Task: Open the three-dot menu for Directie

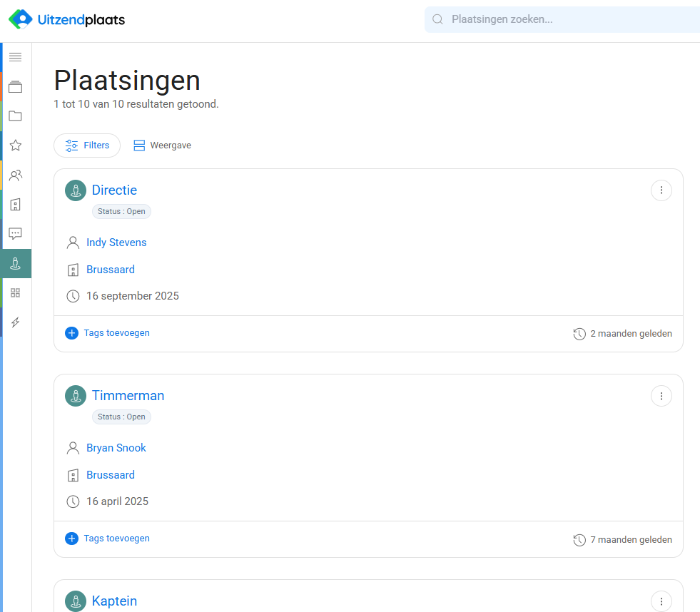Action: [661, 190]
